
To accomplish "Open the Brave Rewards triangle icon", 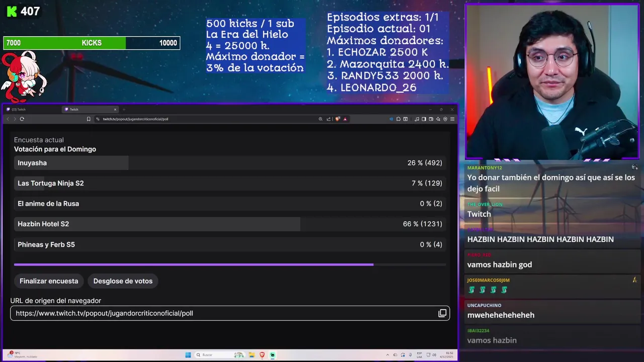I will point(345,119).
